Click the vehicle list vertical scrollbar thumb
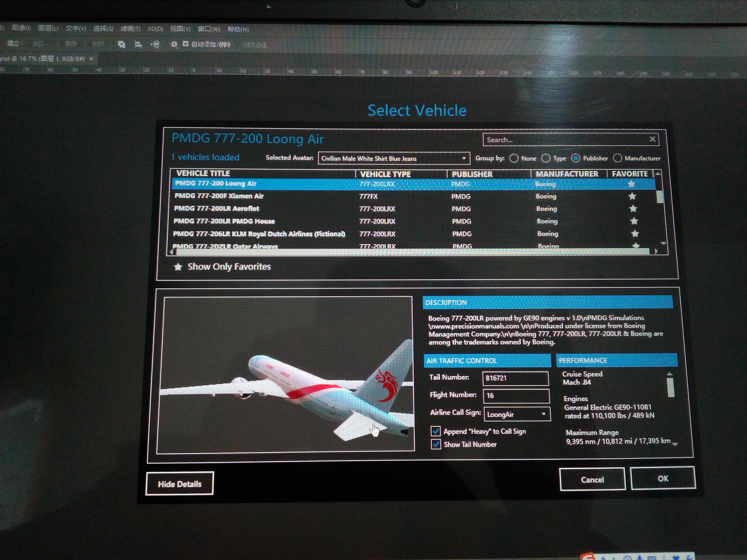This screenshot has width=747, height=560. pos(660,197)
